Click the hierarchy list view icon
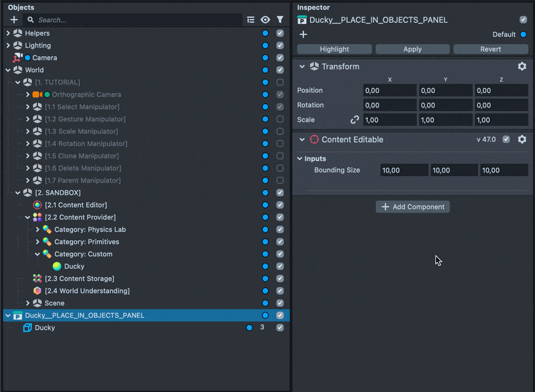 tap(251, 20)
